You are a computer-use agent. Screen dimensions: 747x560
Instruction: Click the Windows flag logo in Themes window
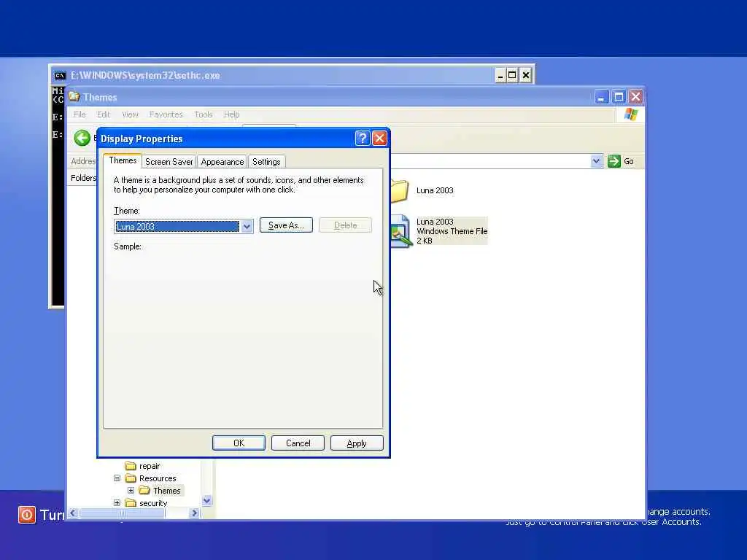tap(631, 114)
